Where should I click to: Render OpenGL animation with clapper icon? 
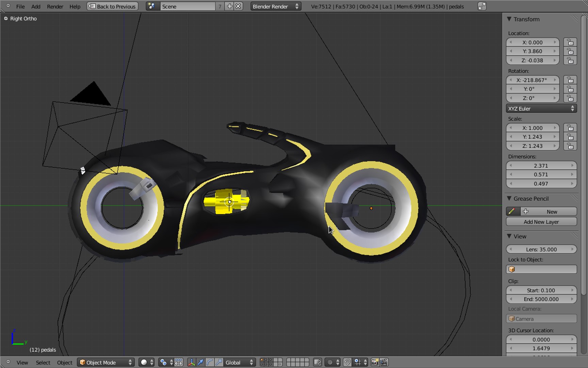(x=383, y=362)
